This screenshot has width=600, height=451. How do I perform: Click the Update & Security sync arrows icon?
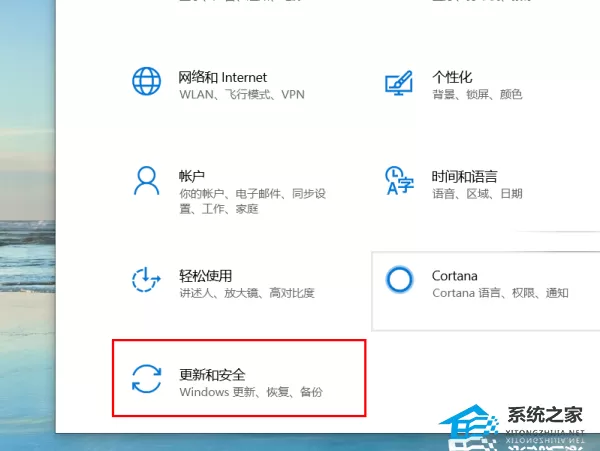point(147,379)
